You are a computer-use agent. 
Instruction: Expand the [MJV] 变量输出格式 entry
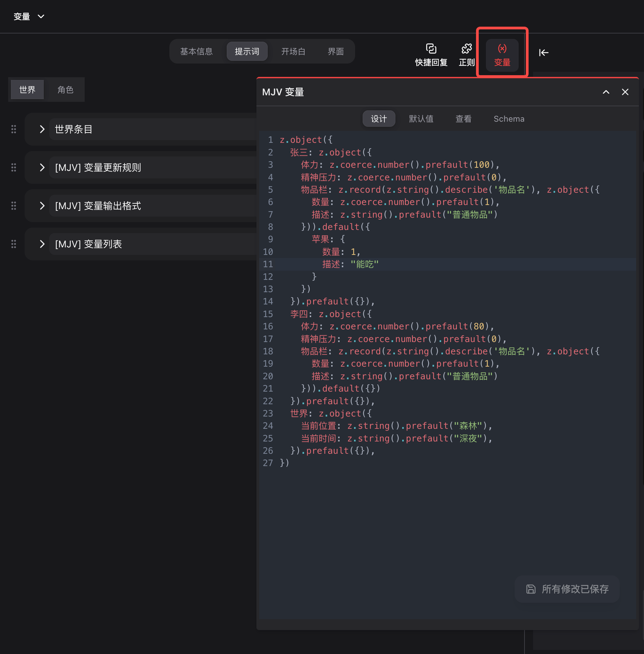coord(42,206)
